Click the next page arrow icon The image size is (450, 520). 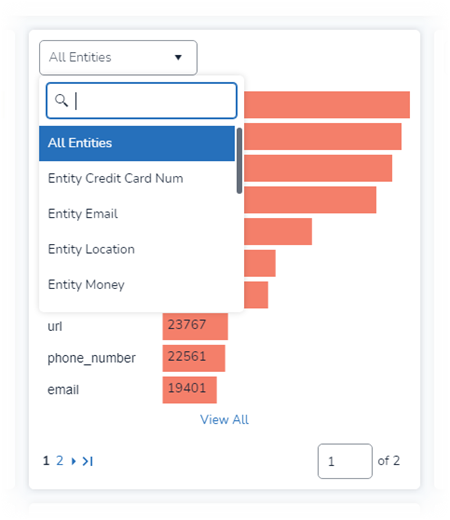(x=74, y=461)
